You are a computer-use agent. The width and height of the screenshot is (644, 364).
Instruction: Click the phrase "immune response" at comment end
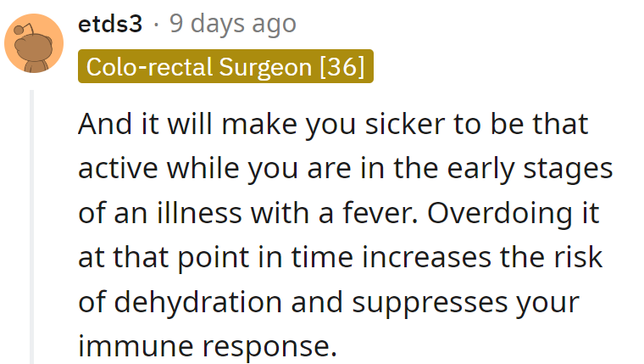coord(207,345)
